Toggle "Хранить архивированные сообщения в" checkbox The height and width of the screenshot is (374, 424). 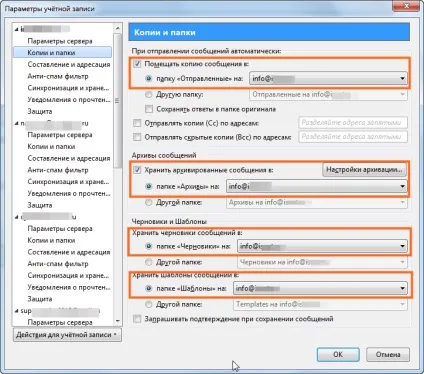click(x=137, y=170)
